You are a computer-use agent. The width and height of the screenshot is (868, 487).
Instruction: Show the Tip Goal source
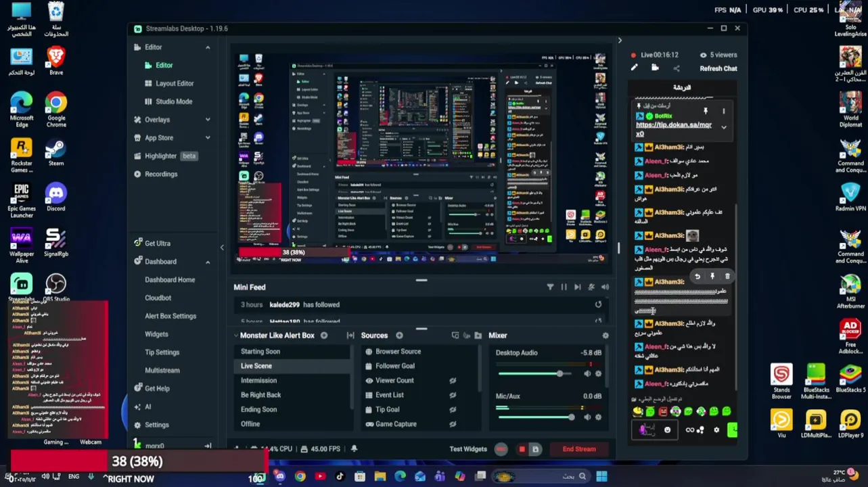[x=453, y=410]
